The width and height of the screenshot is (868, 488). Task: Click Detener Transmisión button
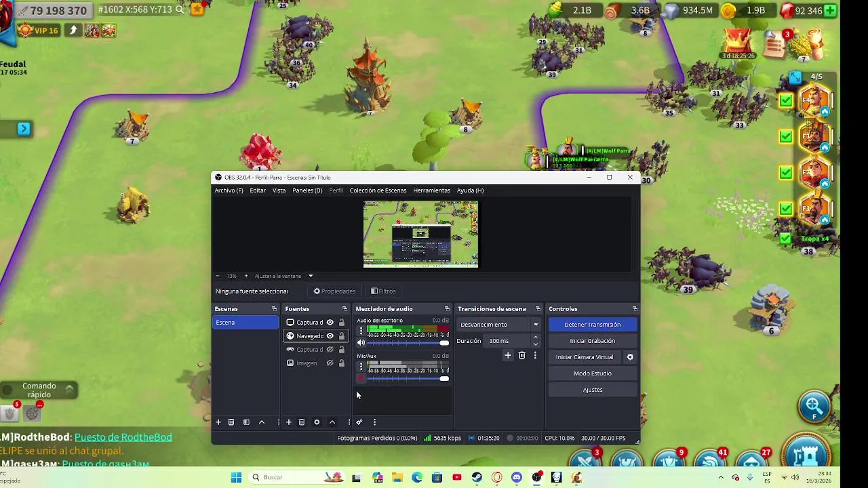point(593,325)
